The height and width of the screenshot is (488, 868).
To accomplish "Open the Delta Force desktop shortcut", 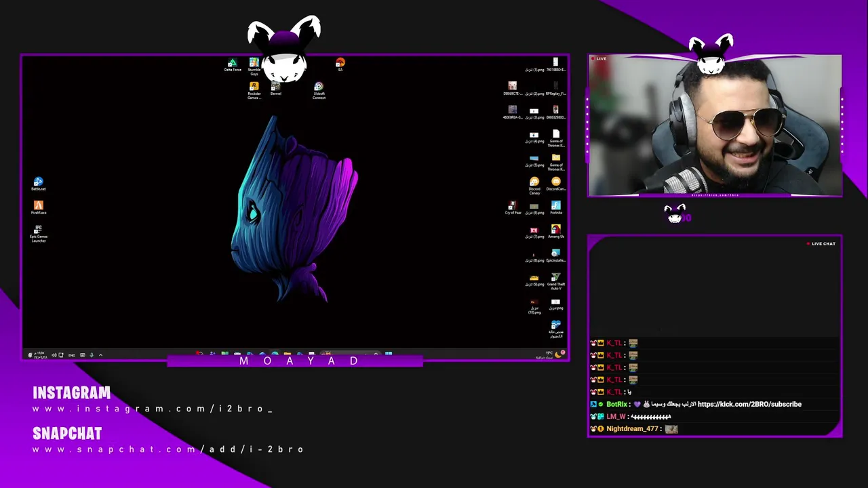I will click(x=233, y=65).
